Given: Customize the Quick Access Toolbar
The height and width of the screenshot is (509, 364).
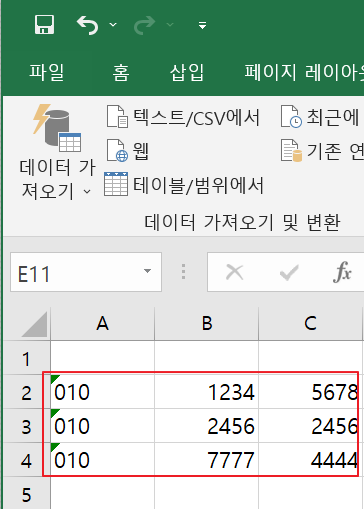Looking at the screenshot, I should point(202,25).
